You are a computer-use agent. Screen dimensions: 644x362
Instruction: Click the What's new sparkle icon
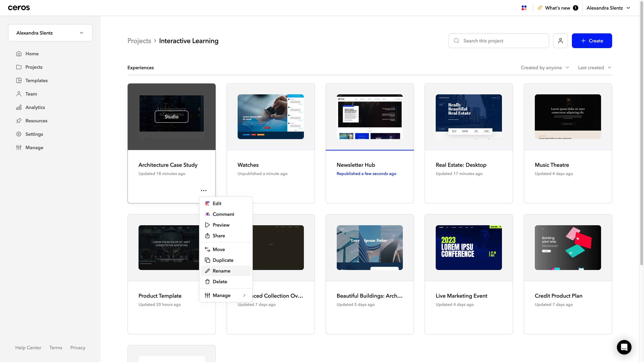point(540,8)
